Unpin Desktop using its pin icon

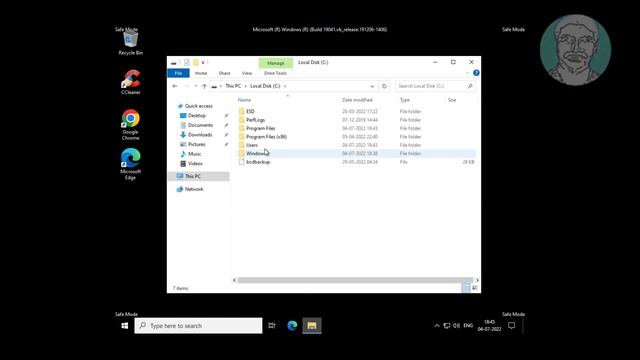(x=226, y=116)
